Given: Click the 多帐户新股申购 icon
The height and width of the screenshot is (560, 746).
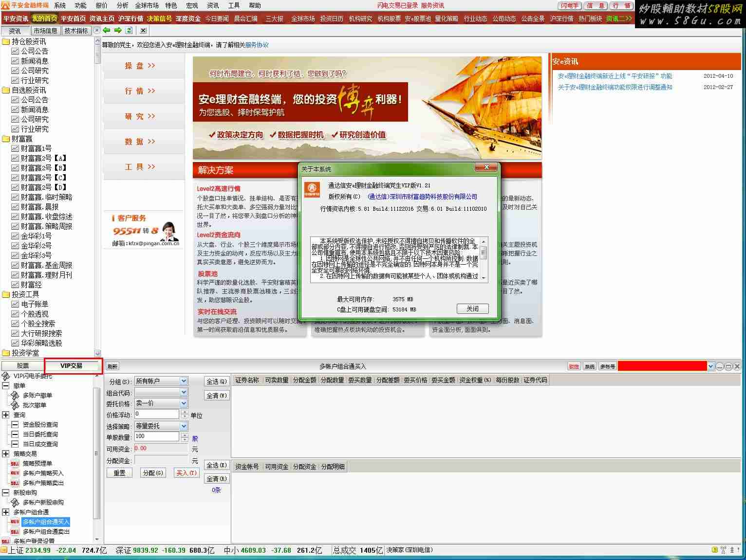Looking at the screenshot, I should [x=15, y=502].
